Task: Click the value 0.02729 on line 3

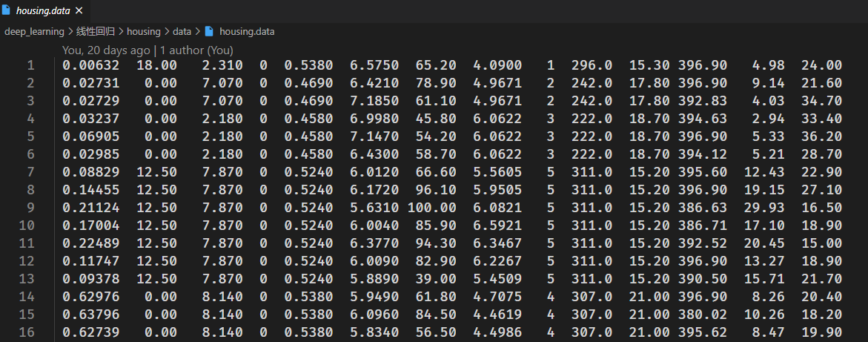Action: point(90,101)
